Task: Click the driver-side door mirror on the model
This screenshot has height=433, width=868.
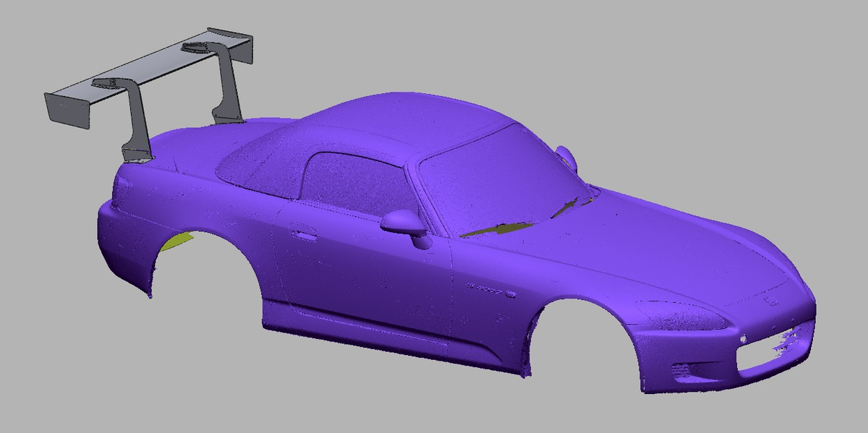Action: click(x=406, y=226)
